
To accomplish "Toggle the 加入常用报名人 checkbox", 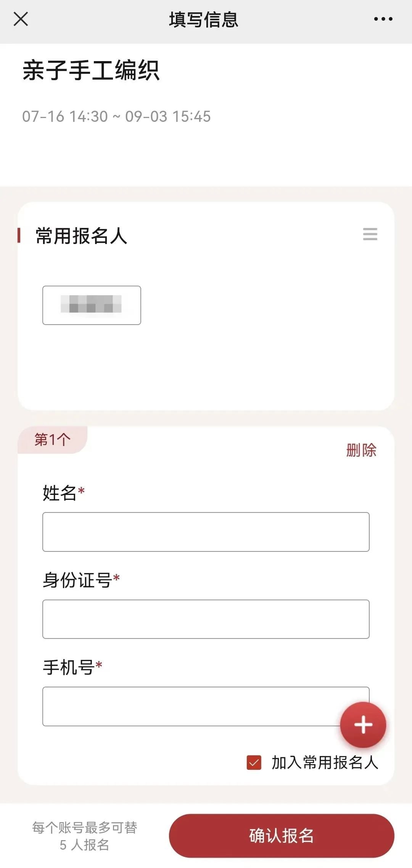I will (x=254, y=763).
